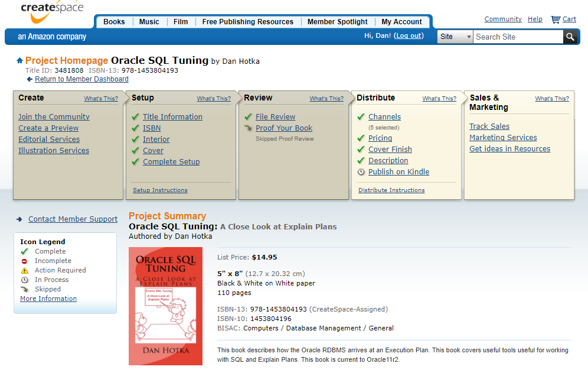Click the clock icon beside Publish on Kindle
The height and width of the screenshot is (373, 588).
point(361,172)
